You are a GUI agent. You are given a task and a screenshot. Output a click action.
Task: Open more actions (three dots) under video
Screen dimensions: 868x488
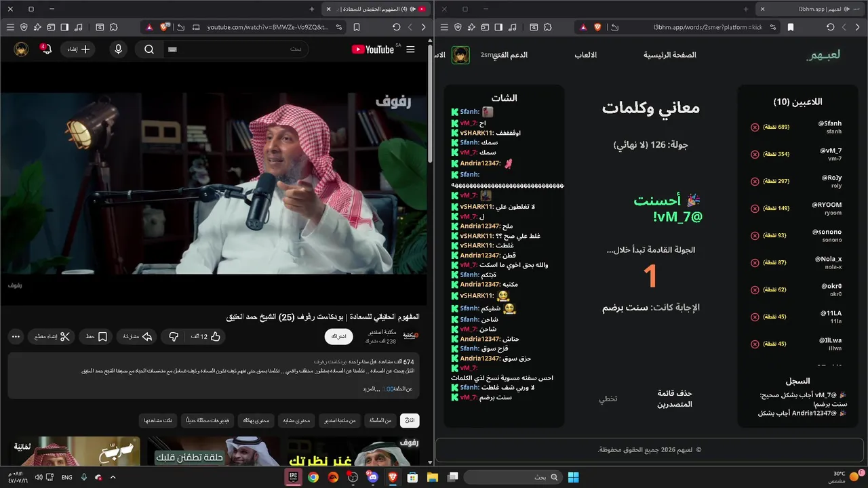(x=16, y=336)
